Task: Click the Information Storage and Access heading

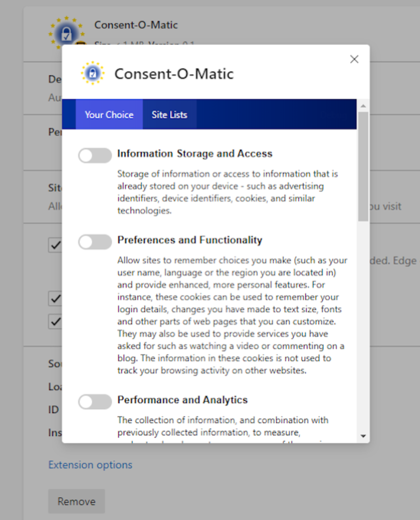Action: tap(195, 153)
